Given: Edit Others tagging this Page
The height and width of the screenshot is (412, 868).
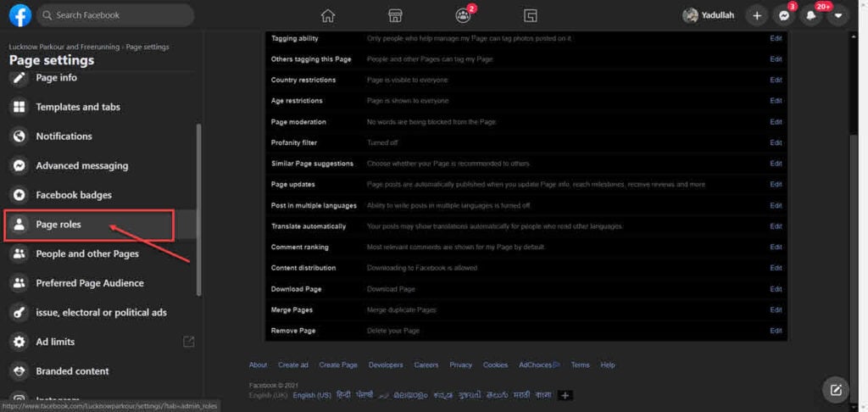Looking at the screenshot, I should [776, 59].
